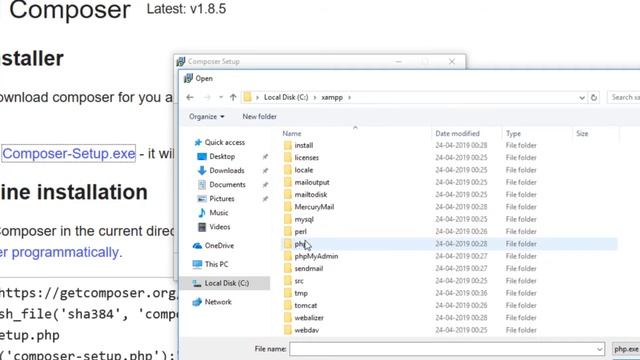Click Local Disk (C:) breadcrumb in address bar
The image size is (640, 360).
[x=286, y=97]
